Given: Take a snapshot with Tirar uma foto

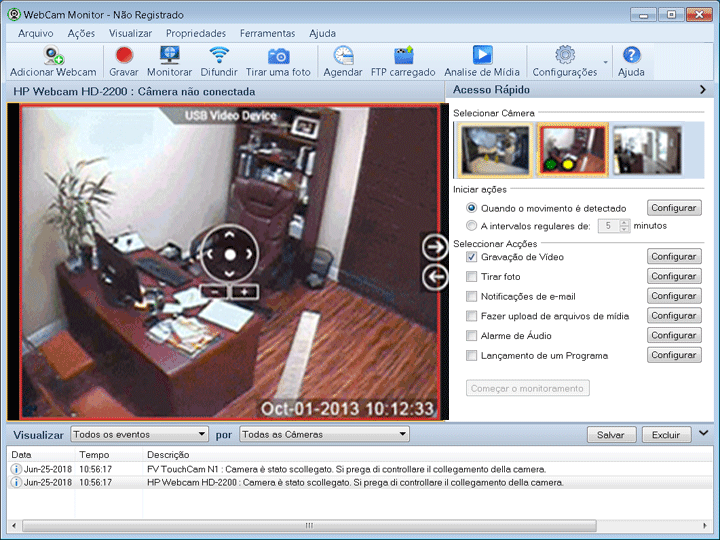Looking at the screenshot, I should (x=279, y=56).
